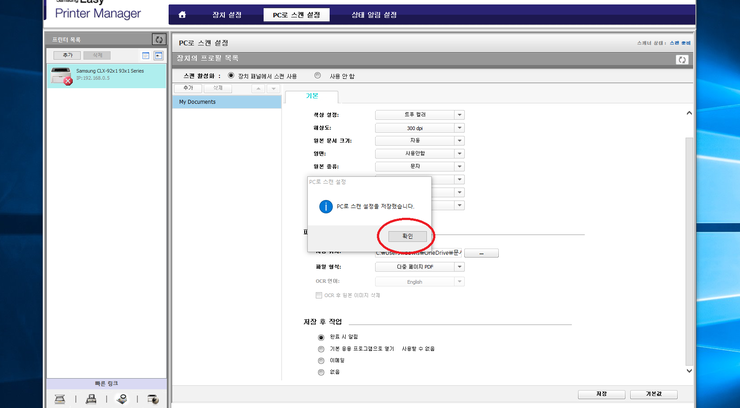Image resolution: width=740 pixels, height=408 pixels.
Task: Click the Samsung printer thumbnail with error badge
Action: pyautogui.click(x=61, y=76)
